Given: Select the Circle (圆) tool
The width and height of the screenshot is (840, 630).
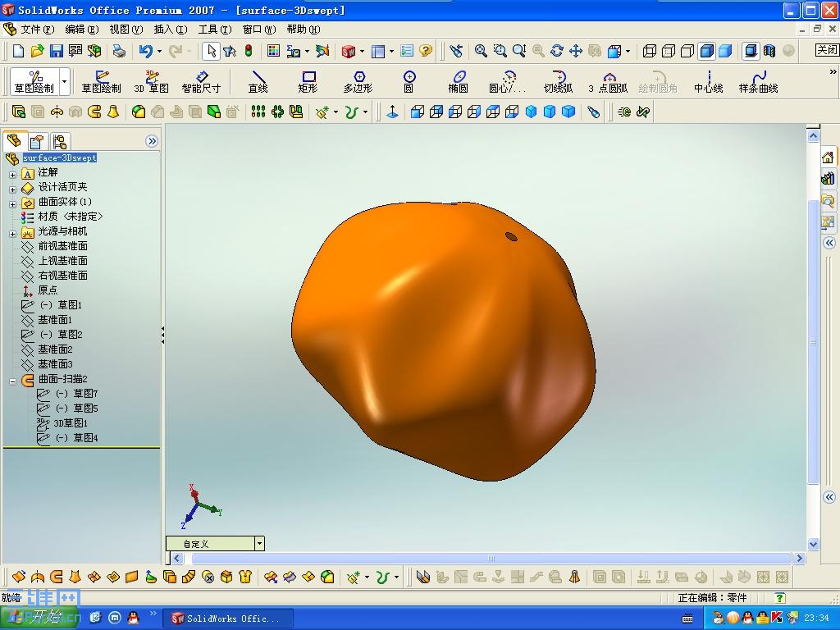Looking at the screenshot, I should point(409,82).
